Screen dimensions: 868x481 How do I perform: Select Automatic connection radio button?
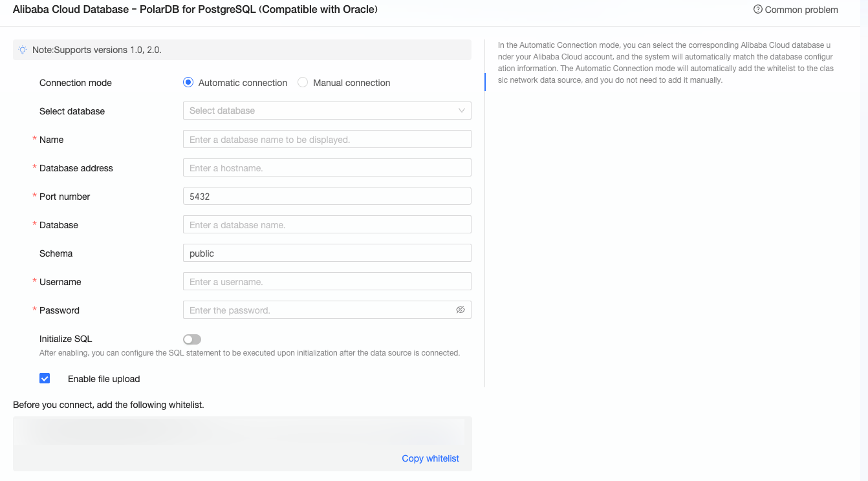pyautogui.click(x=188, y=82)
